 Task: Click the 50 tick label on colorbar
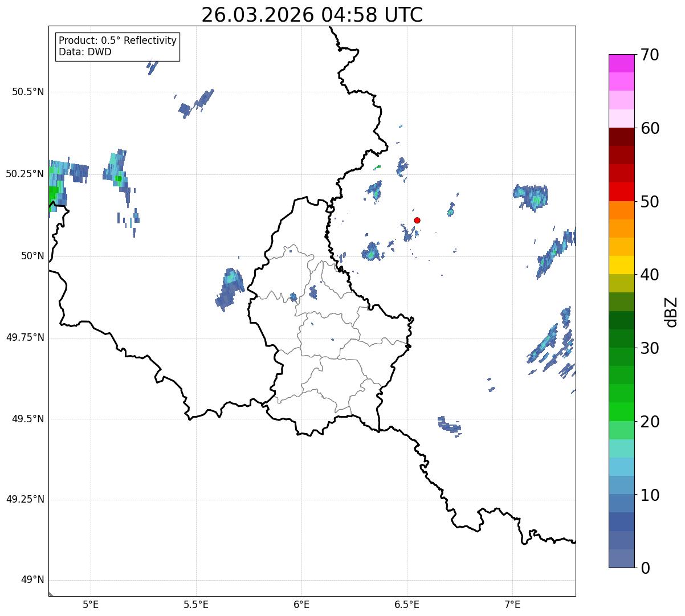tap(650, 202)
